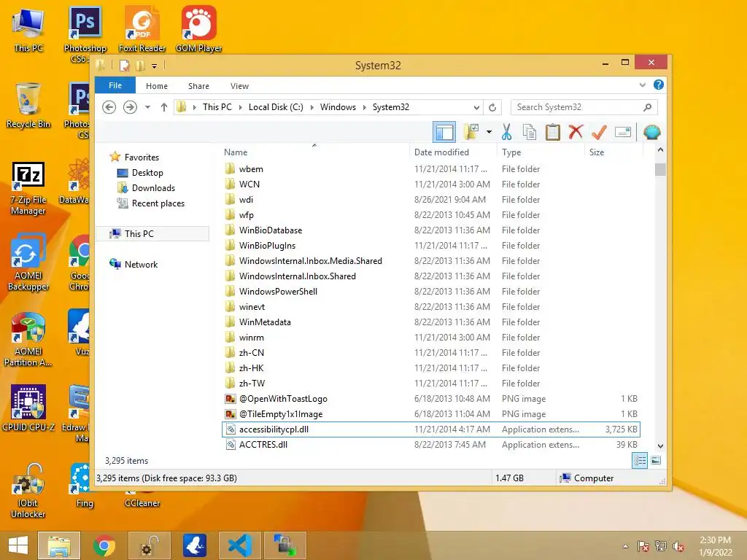Click the Copy documents icon
Screen dimensions: 747x560
coord(530,132)
